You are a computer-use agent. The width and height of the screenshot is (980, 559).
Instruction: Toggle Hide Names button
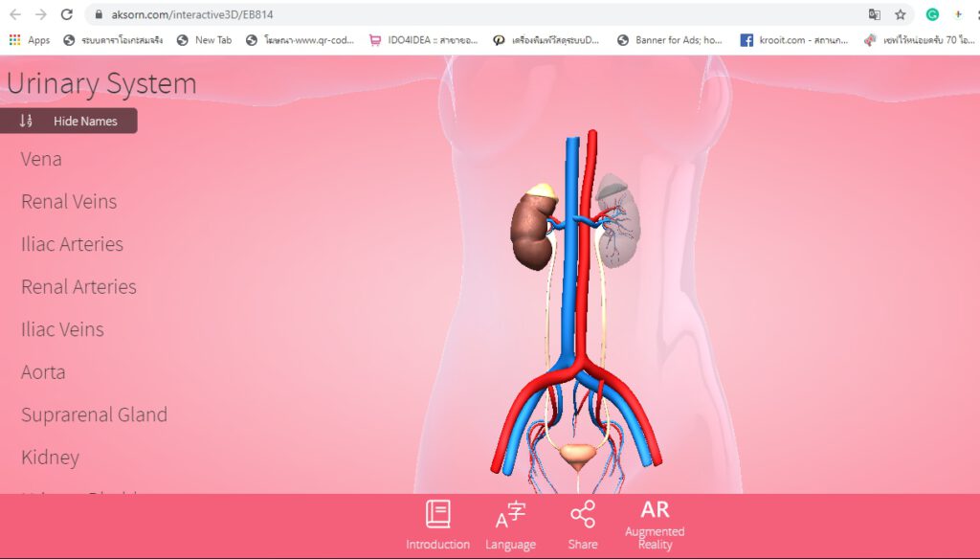pyautogui.click(x=69, y=121)
